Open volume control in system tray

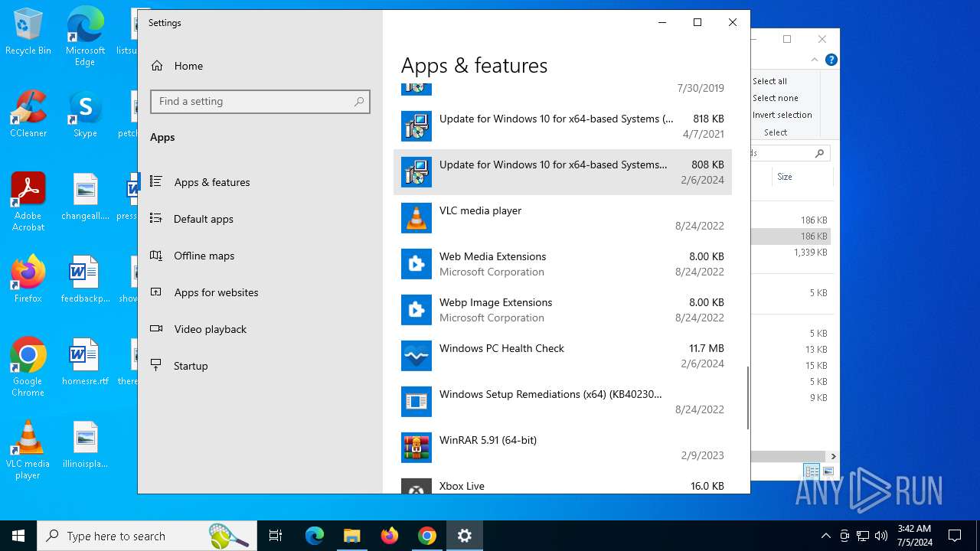(x=881, y=536)
